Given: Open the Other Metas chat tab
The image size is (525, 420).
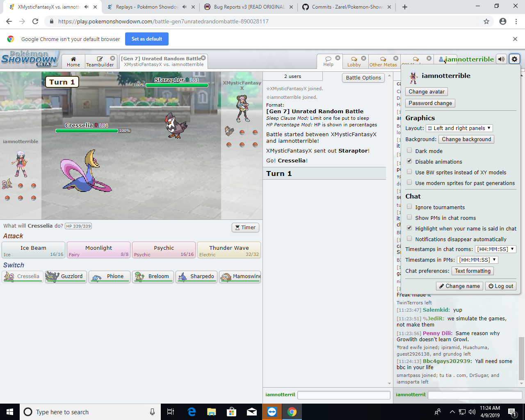Looking at the screenshot, I should pyautogui.click(x=383, y=62).
